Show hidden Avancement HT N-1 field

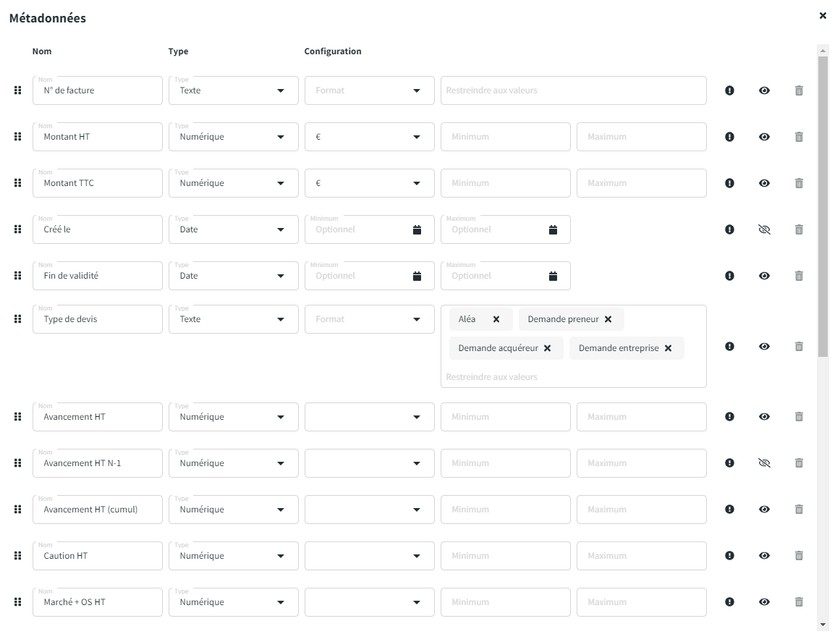tap(764, 463)
